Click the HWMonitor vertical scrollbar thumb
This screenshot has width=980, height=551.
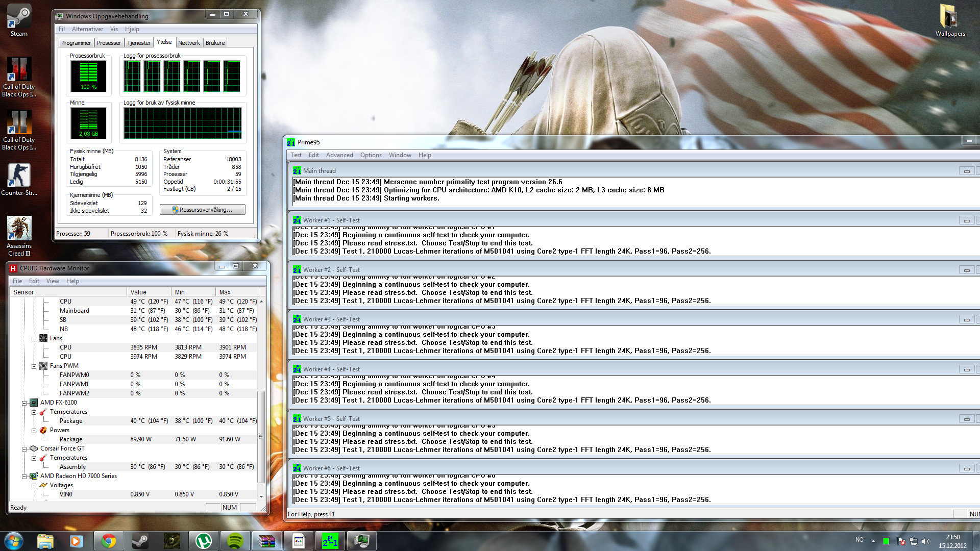tap(261, 436)
